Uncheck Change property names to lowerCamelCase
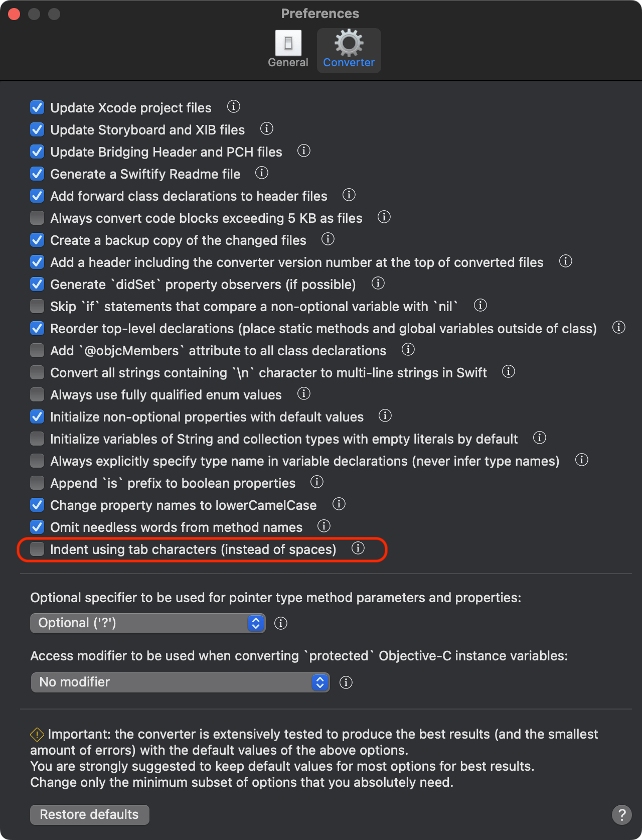 (x=37, y=505)
